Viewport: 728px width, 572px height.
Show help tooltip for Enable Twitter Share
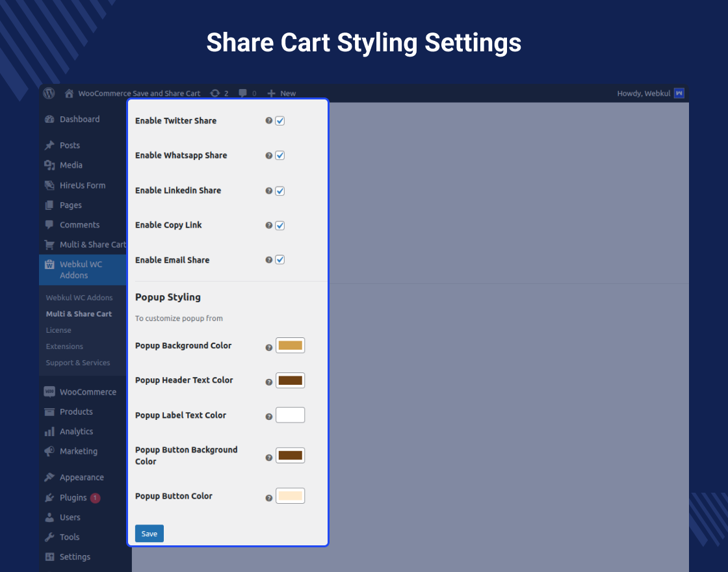pyautogui.click(x=269, y=121)
